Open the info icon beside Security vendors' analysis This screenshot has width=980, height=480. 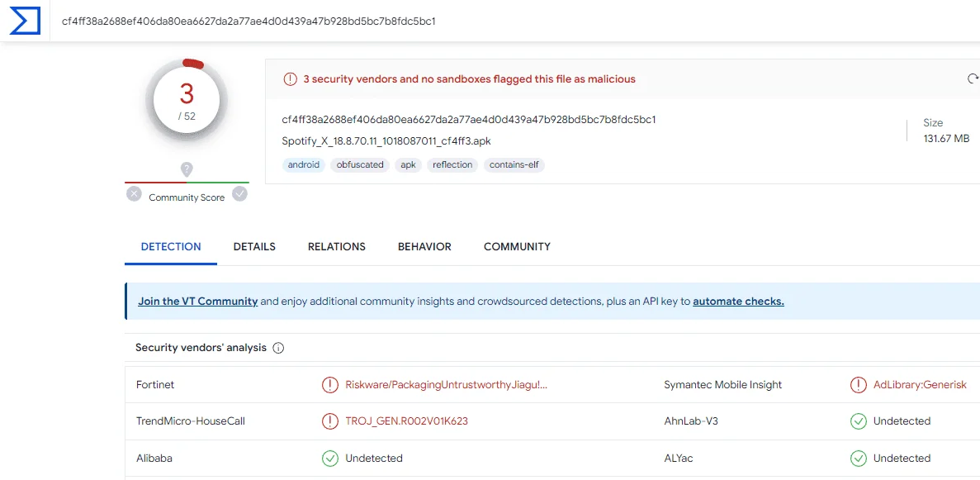[x=279, y=348]
